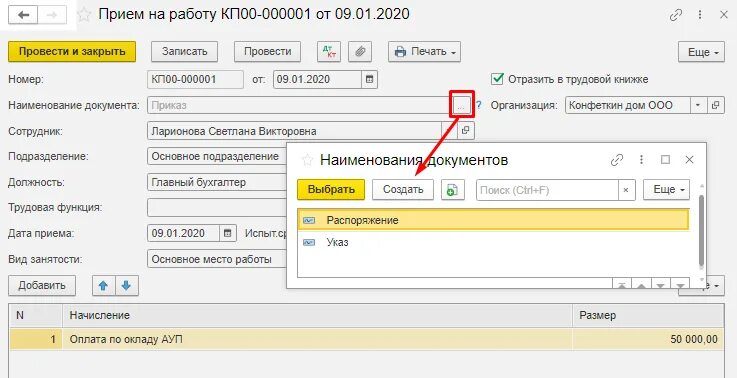Maximize the Наименования документов dialog

(665, 160)
